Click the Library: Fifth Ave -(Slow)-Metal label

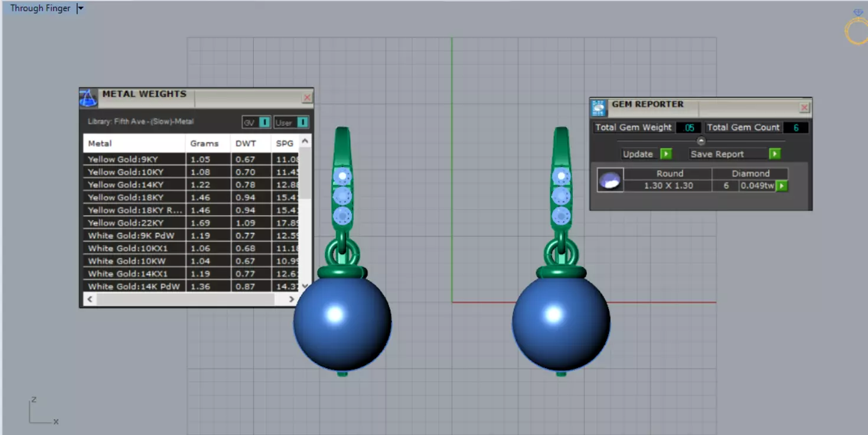click(141, 122)
